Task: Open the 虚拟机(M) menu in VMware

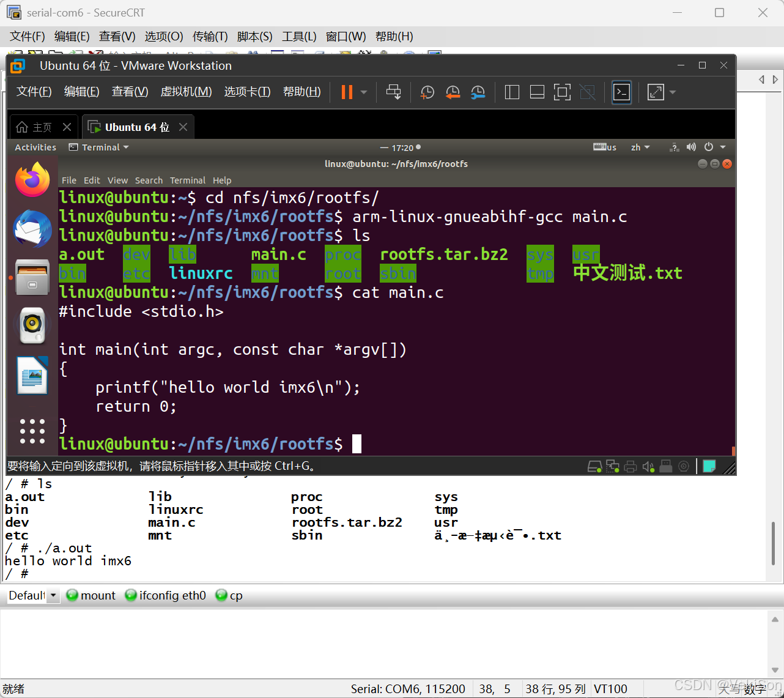Action: point(186,92)
